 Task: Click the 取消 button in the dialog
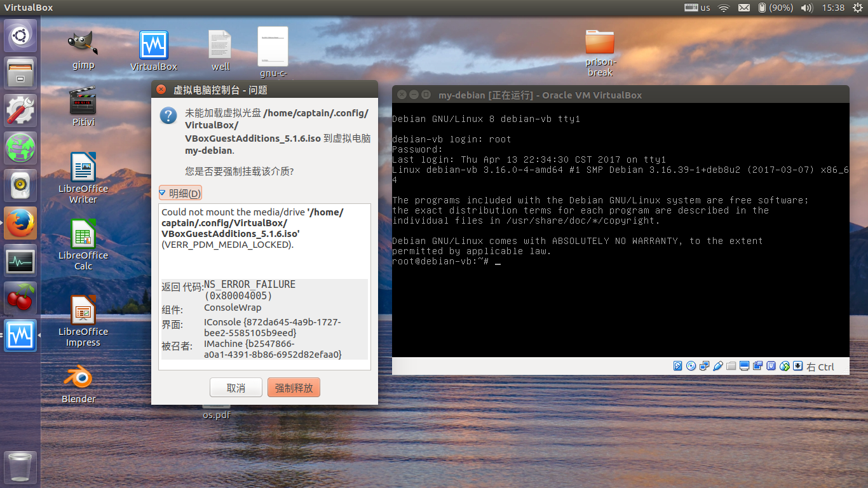236,388
